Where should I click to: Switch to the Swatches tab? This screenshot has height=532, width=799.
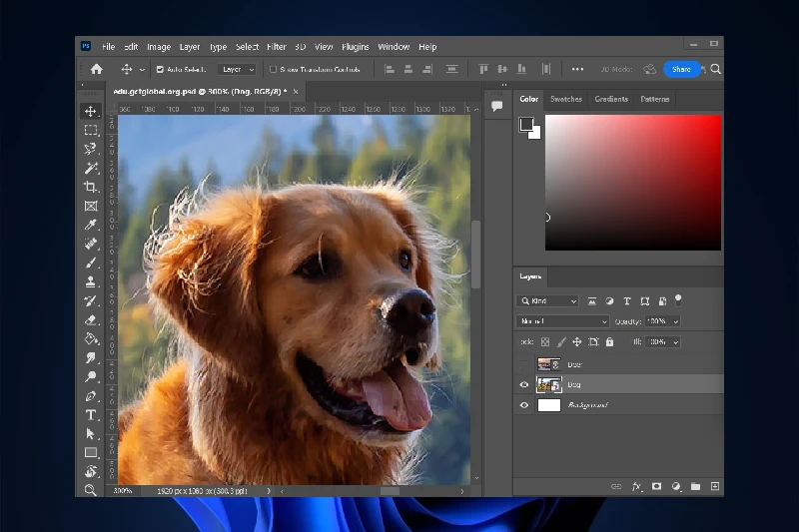[566, 100]
